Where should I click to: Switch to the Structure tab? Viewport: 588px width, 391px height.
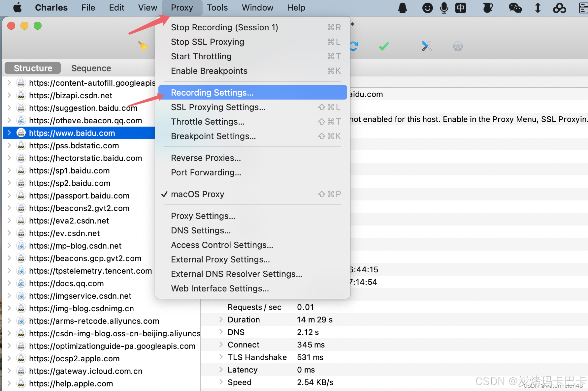tap(33, 68)
